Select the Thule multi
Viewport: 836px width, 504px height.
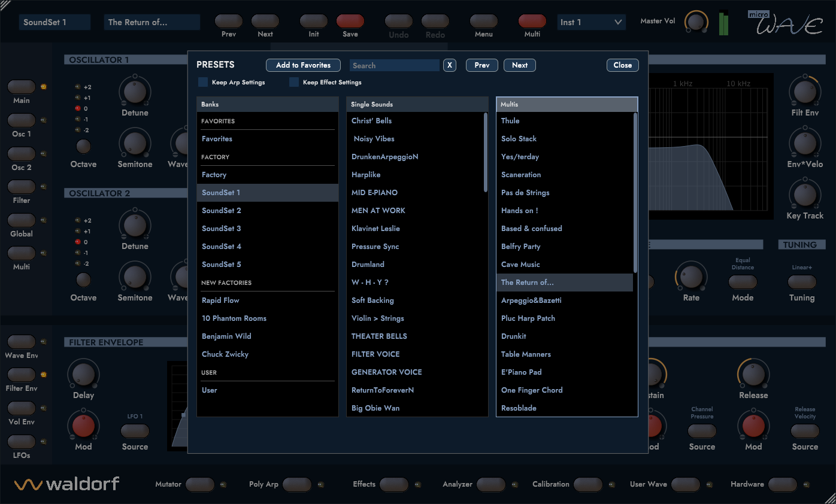pyautogui.click(x=565, y=121)
